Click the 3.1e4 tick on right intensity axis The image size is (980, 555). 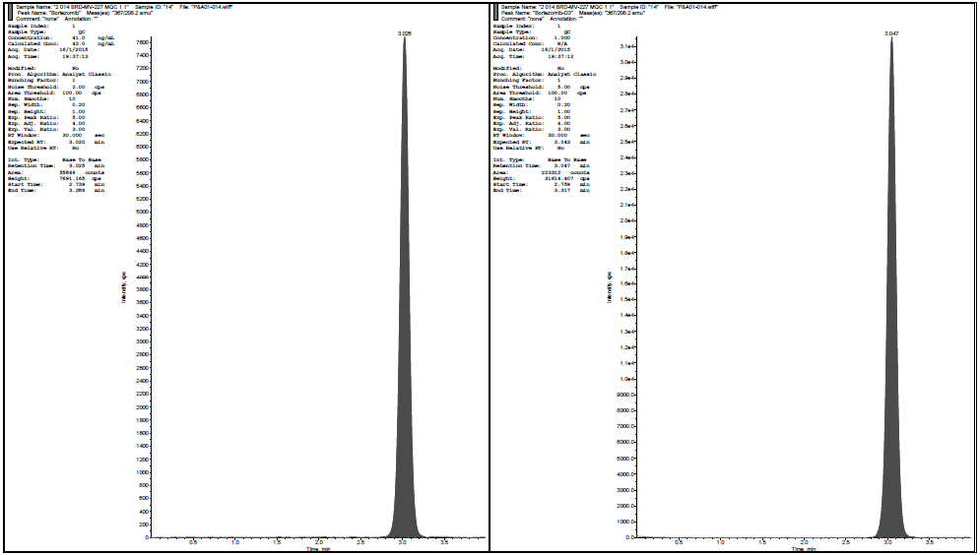pos(625,46)
